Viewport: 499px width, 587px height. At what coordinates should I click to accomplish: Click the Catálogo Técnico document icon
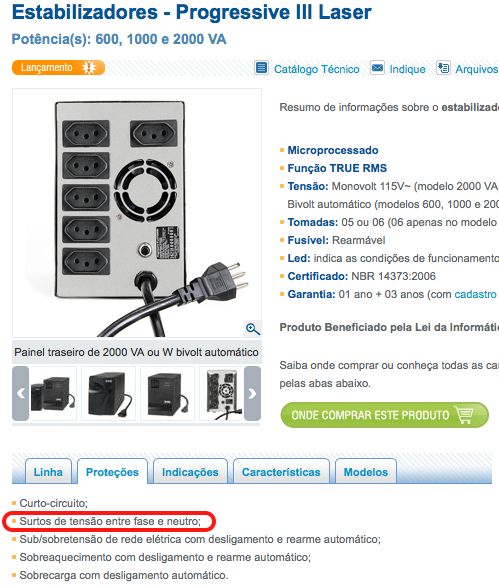pyautogui.click(x=261, y=68)
